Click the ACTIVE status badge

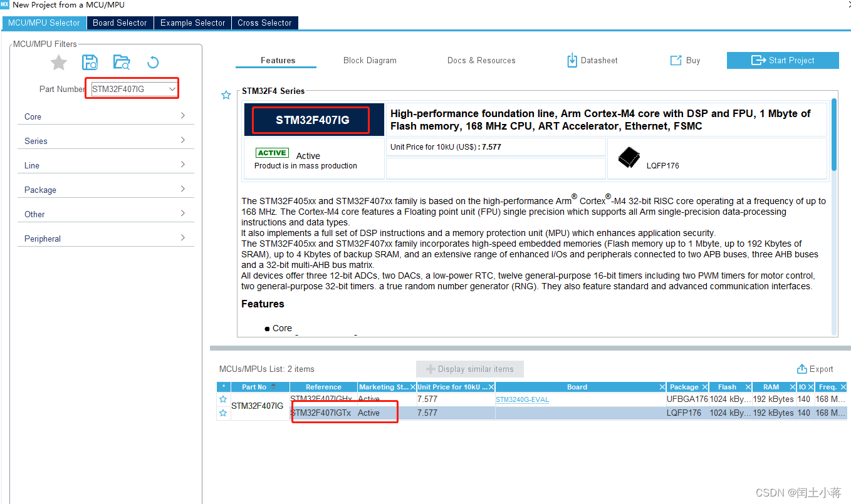click(x=272, y=153)
